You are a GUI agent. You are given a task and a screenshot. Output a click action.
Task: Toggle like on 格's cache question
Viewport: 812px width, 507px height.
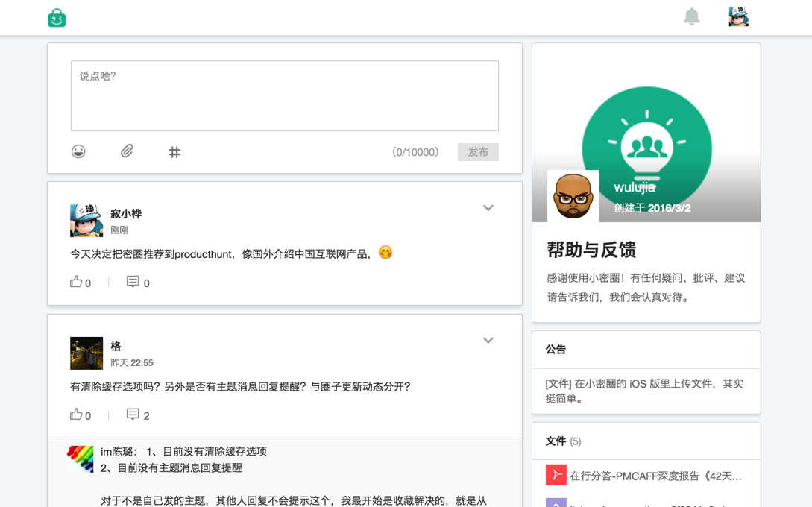point(76,415)
